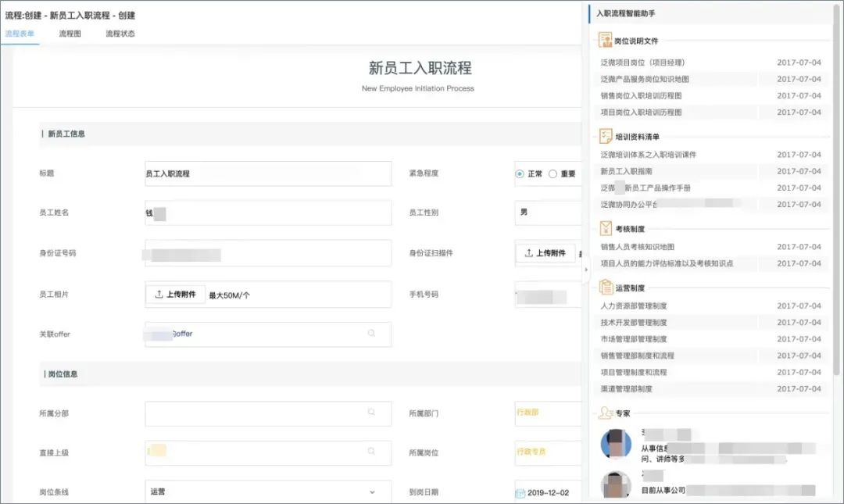
Task: Click the search icon in 关联offer field
Action: click(371, 334)
